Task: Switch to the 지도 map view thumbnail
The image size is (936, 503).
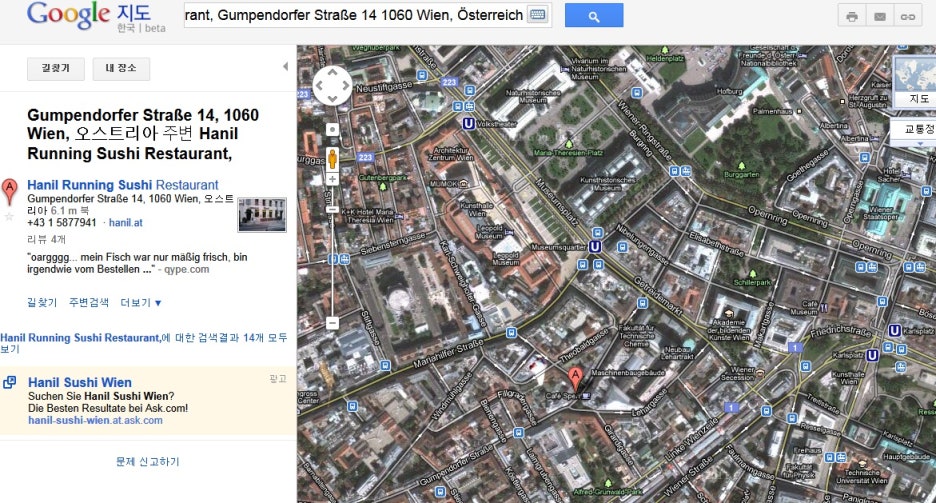Action: point(915,82)
